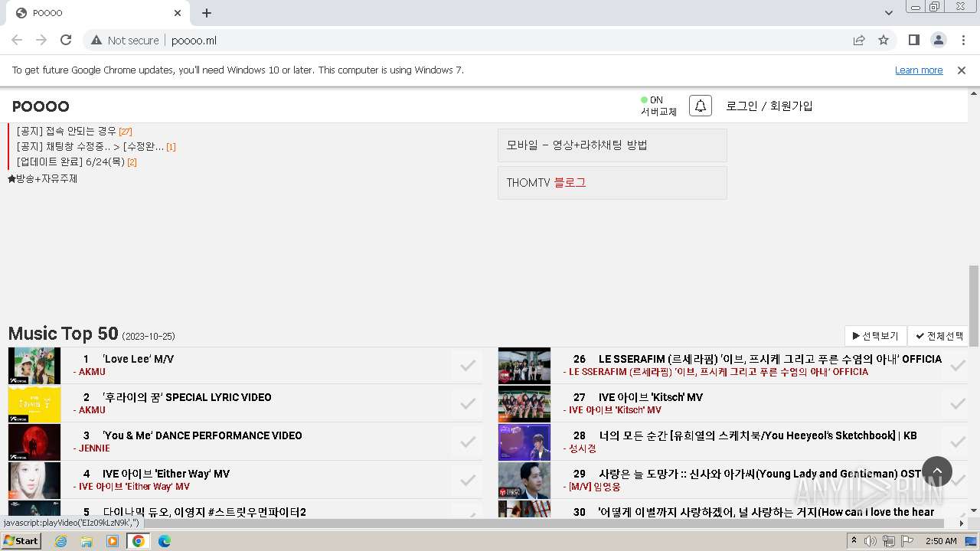Open a new browser tab
Image resolution: width=980 pixels, height=551 pixels.
[x=207, y=13]
